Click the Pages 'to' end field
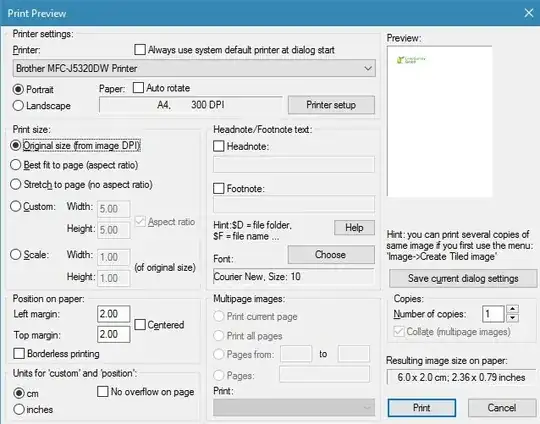 click(x=354, y=354)
